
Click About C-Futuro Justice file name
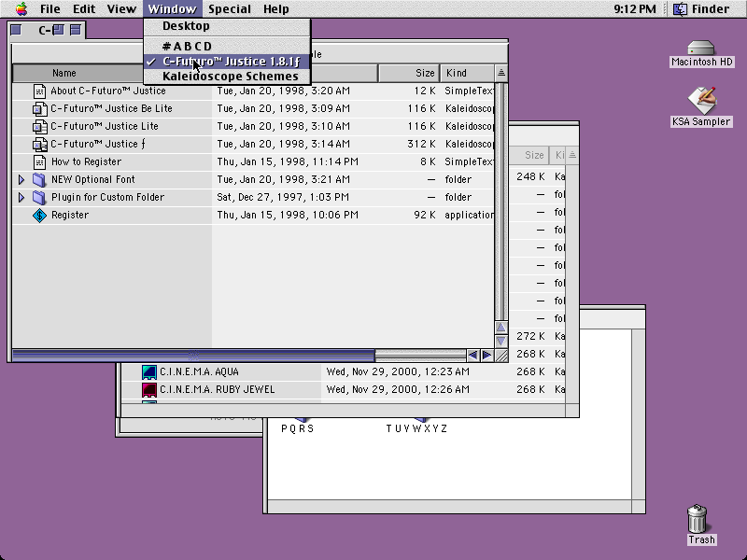click(108, 91)
